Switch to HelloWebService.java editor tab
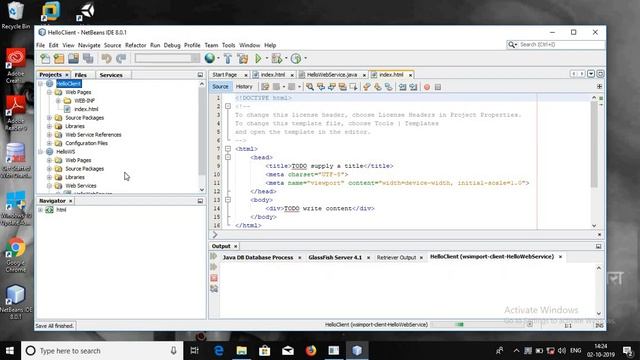The height and width of the screenshot is (360, 640). (332, 75)
